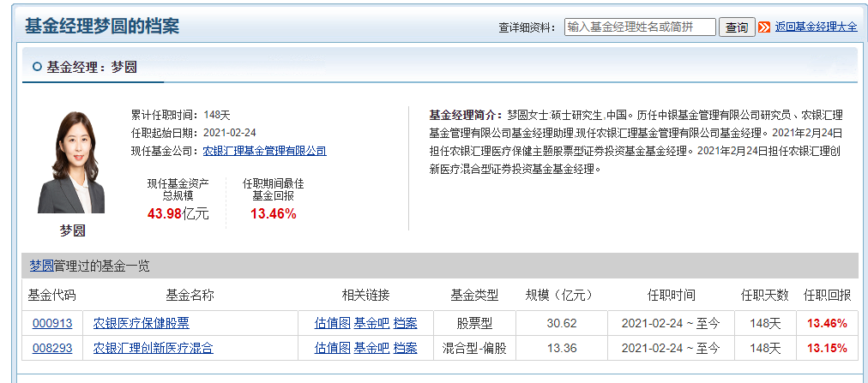Open the 返回基金经理大全 link

(816, 26)
